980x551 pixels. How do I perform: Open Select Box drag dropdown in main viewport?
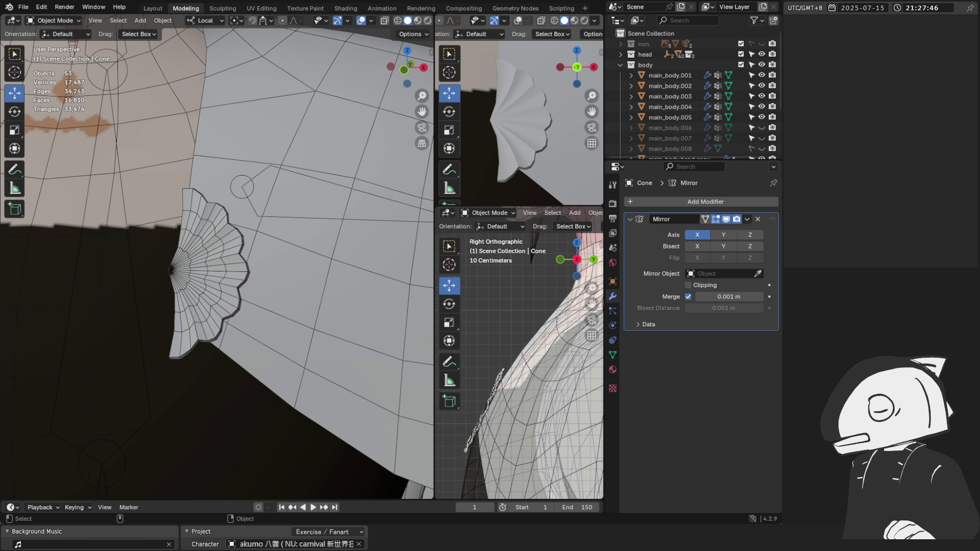tap(138, 34)
